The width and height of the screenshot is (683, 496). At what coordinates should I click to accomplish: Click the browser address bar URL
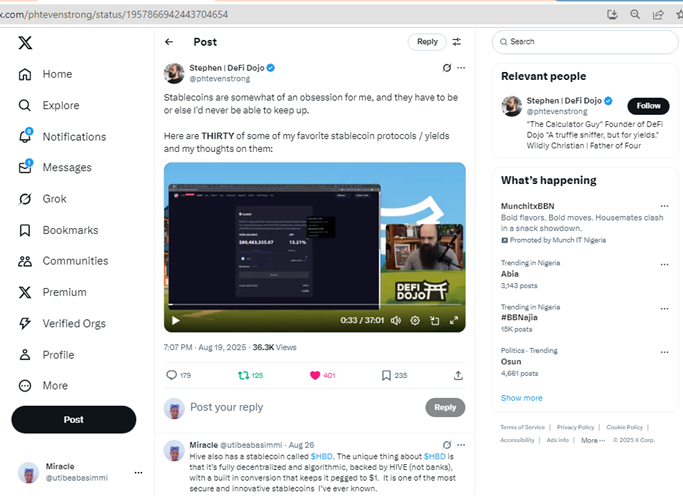pos(114,14)
